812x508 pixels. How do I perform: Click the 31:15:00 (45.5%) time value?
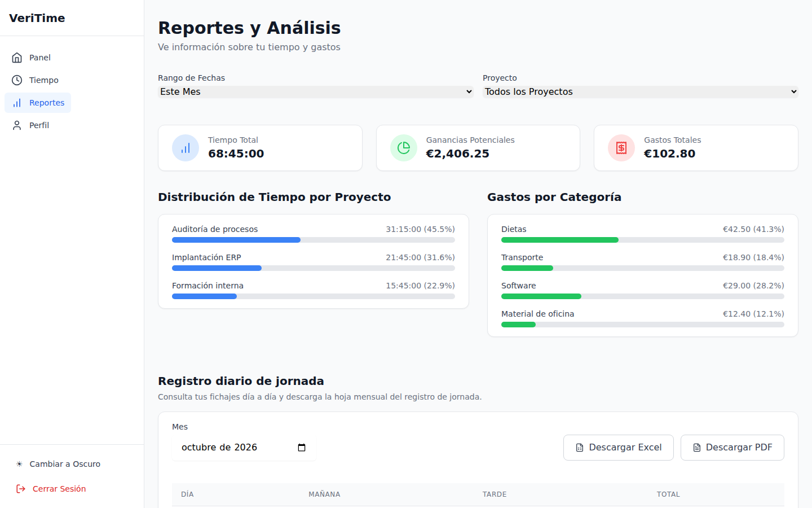coord(420,229)
